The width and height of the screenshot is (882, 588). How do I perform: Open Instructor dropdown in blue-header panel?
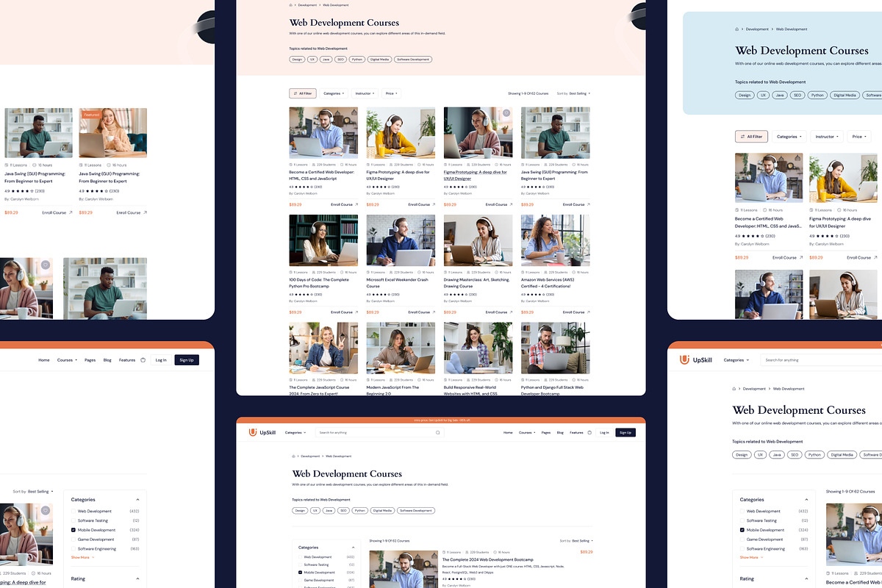coord(827,137)
